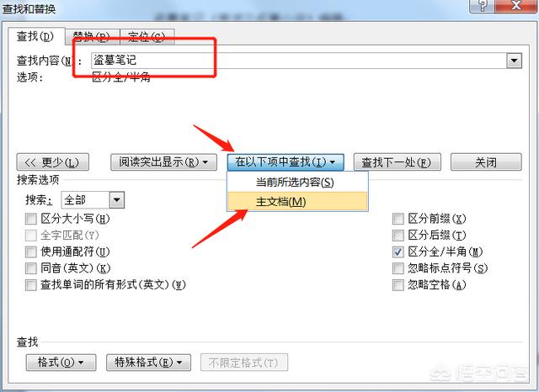
Task: Close the Find and Replace dialog
Action: pyautogui.click(x=516, y=6)
